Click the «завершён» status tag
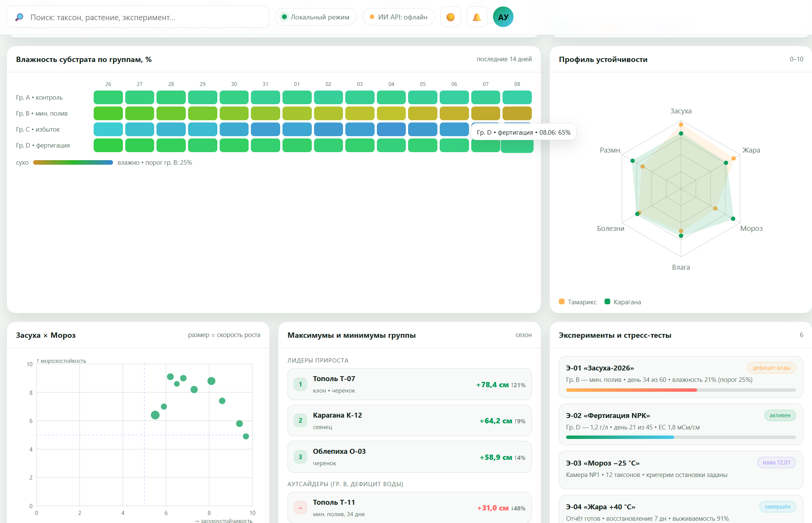The height and width of the screenshot is (523, 812). (777, 507)
